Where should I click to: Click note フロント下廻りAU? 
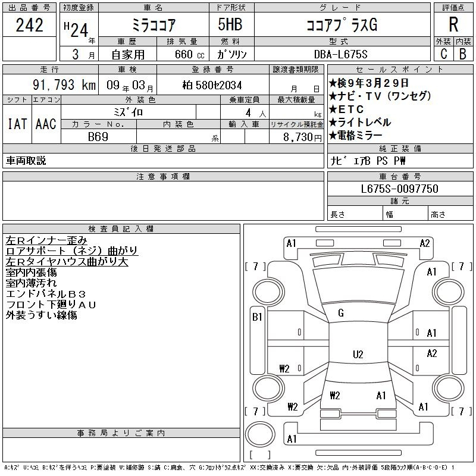tap(51, 305)
